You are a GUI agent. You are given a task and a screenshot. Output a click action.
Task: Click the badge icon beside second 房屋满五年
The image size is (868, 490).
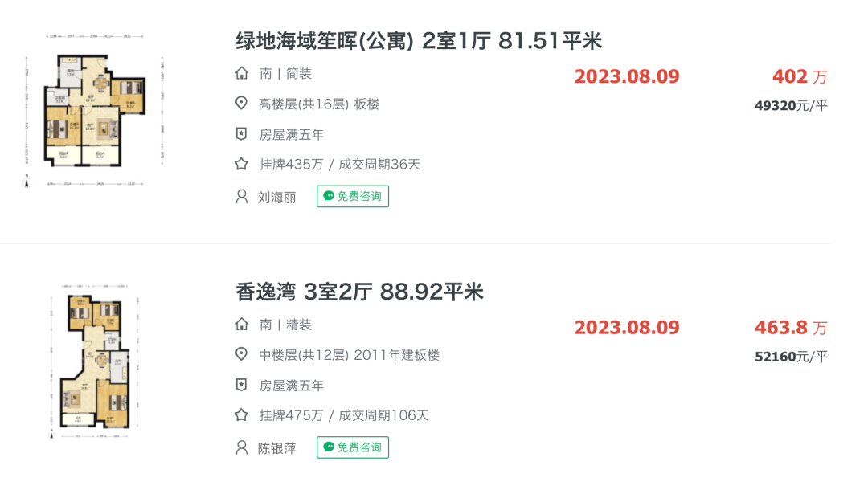coord(241,385)
